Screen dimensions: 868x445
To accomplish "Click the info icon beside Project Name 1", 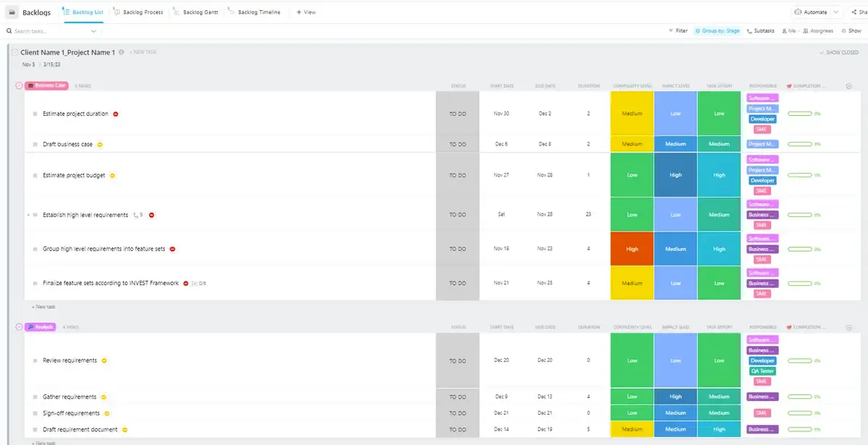I will click(122, 52).
